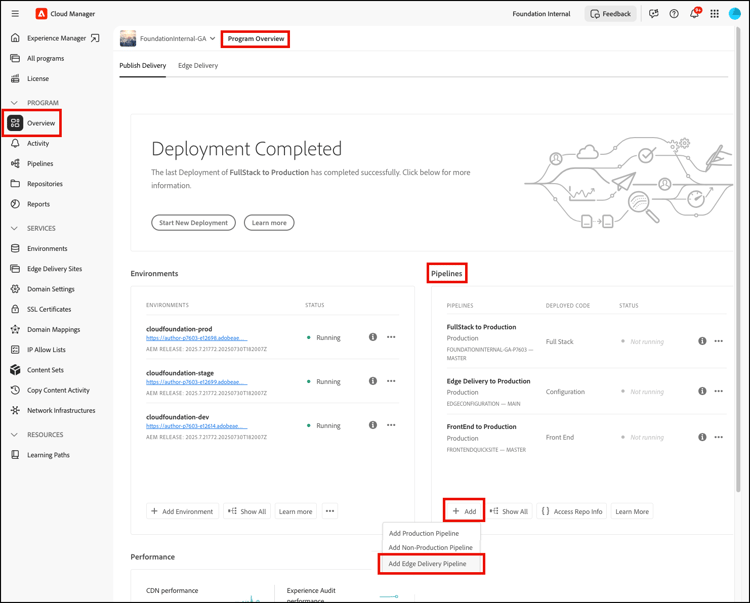750x603 pixels.
Task: Open Pipelines in the sidebar
Action: point(40,164)
